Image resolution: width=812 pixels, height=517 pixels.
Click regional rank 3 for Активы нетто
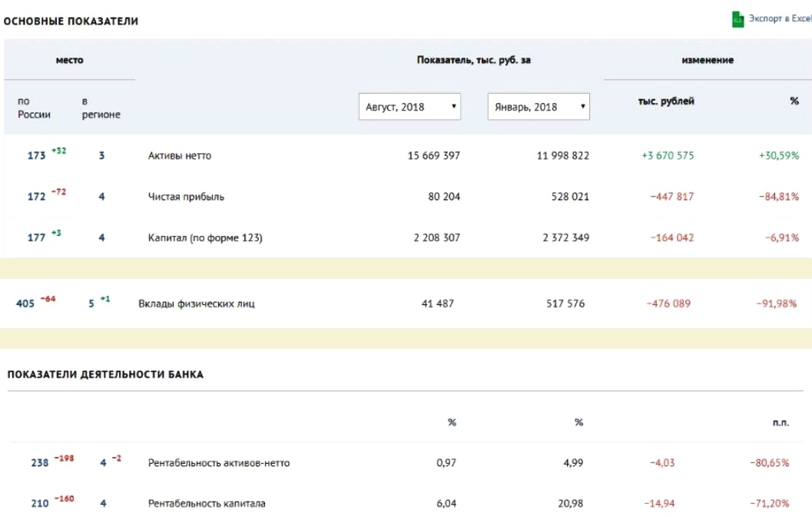101,155
